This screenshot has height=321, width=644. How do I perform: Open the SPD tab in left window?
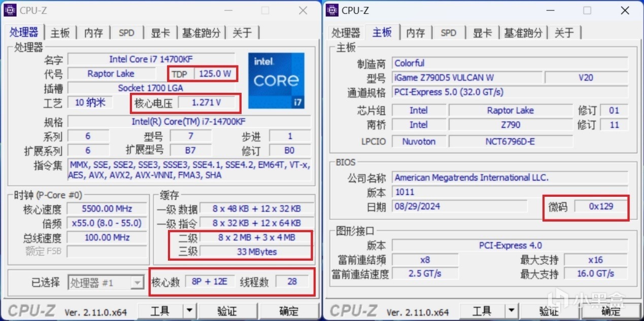coord(126,33)
